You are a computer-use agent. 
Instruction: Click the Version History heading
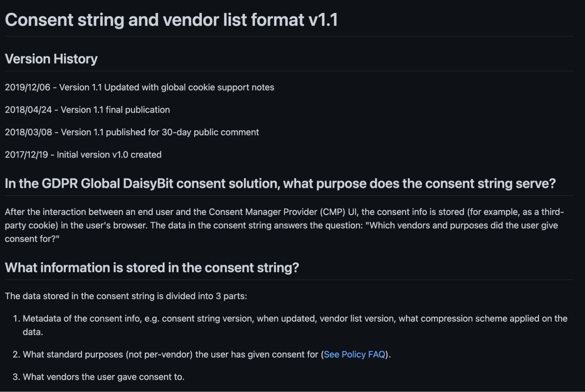point(51,59)
